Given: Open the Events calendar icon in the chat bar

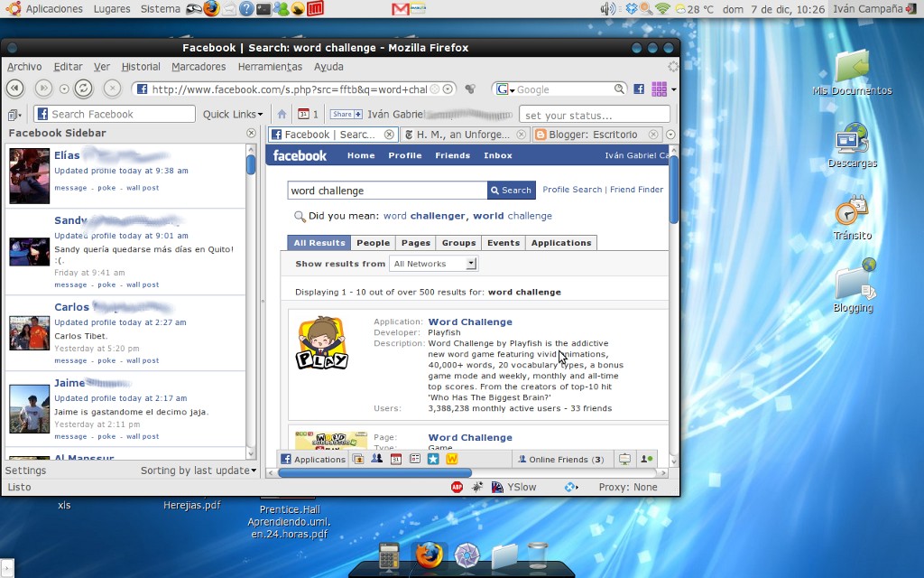Looking at the screenshot, I should (x=394, y=459).
